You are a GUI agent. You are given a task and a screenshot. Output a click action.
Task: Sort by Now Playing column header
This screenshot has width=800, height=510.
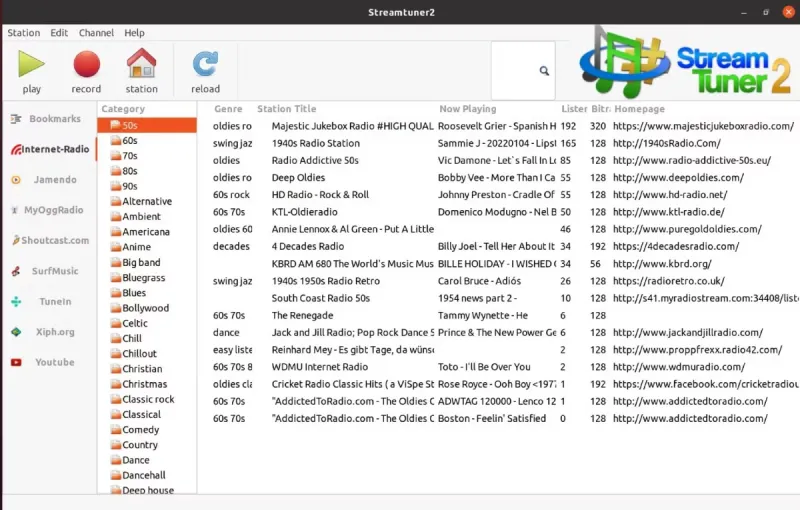(x=468, y=109)
